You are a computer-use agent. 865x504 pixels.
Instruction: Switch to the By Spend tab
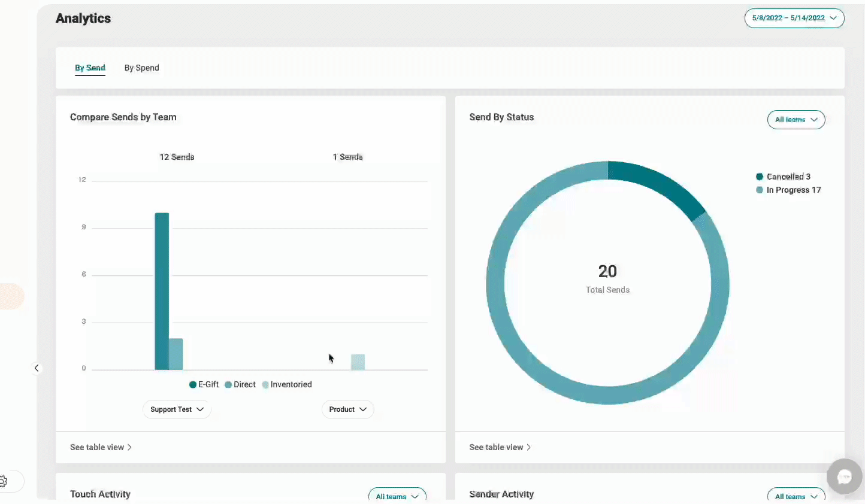(x=141, y=68)
